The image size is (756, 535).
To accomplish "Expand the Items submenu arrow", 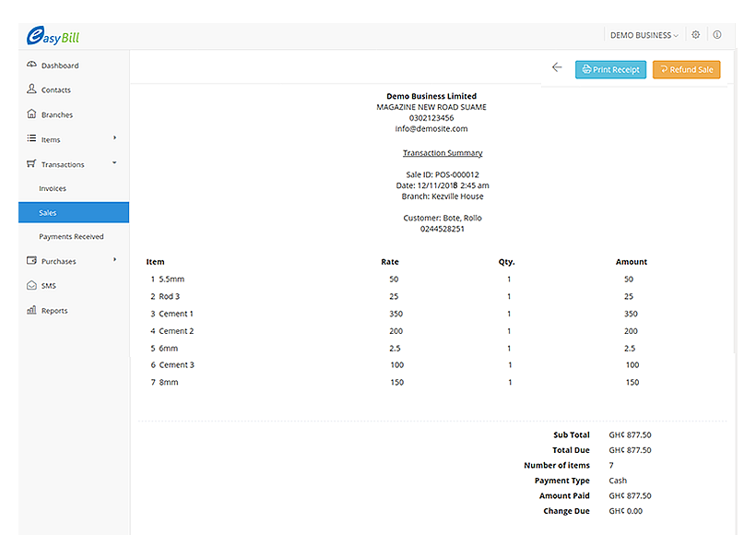I will pos(114,138).
